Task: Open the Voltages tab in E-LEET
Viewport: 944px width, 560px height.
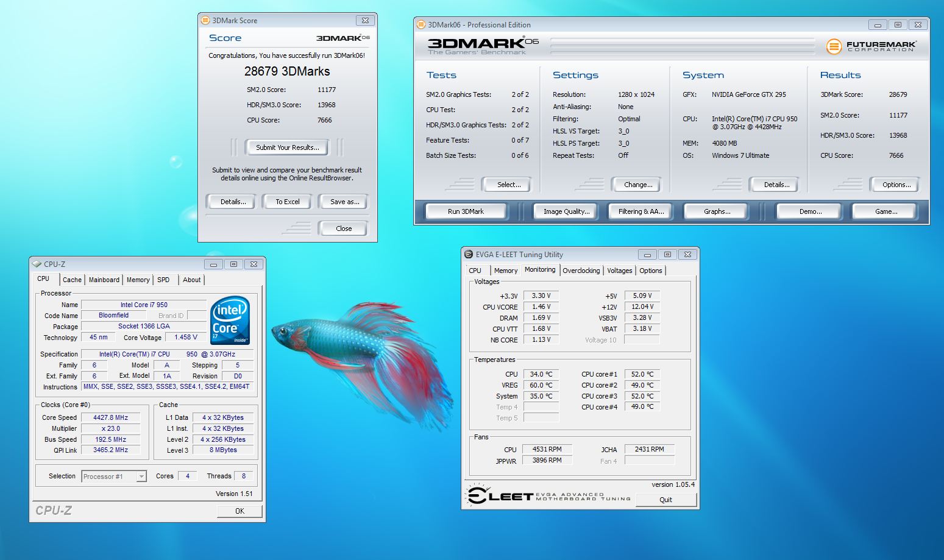Action: point(619,271)
